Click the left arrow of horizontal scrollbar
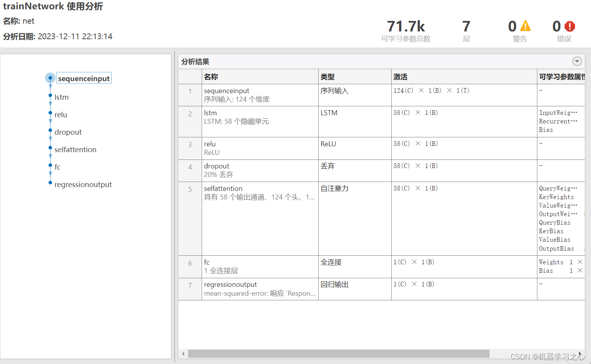 183,354
